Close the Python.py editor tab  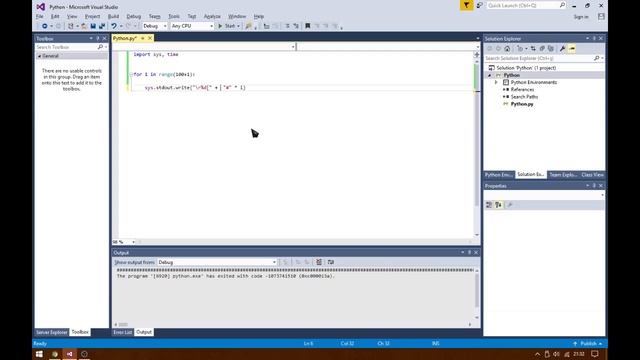pos(150,38)
